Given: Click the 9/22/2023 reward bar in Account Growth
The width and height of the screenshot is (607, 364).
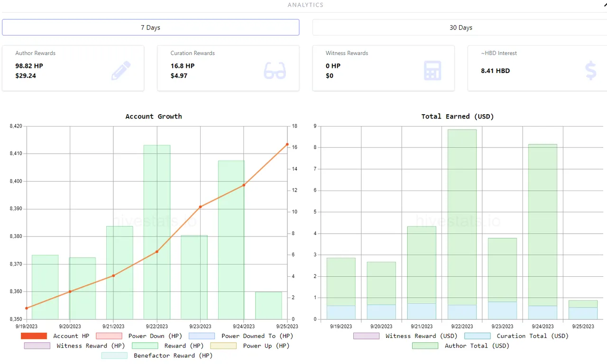Looking at the screenshot, I should [x=157, y=232].
